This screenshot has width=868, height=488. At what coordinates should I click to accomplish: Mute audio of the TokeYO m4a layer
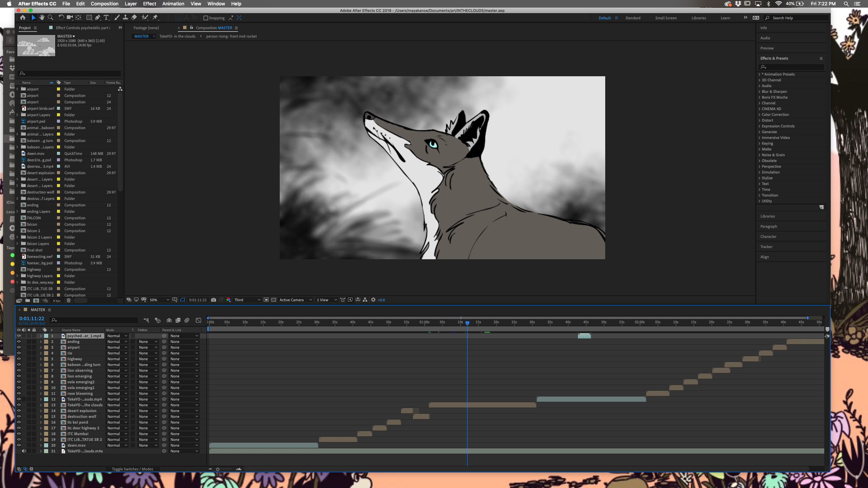[x=24, y=451]
